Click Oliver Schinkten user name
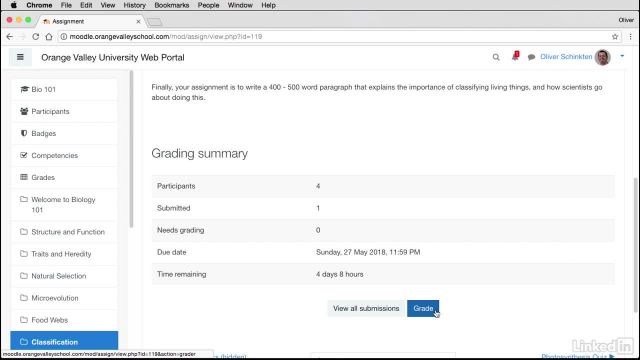Screen dimensions: 640x360 566,57
